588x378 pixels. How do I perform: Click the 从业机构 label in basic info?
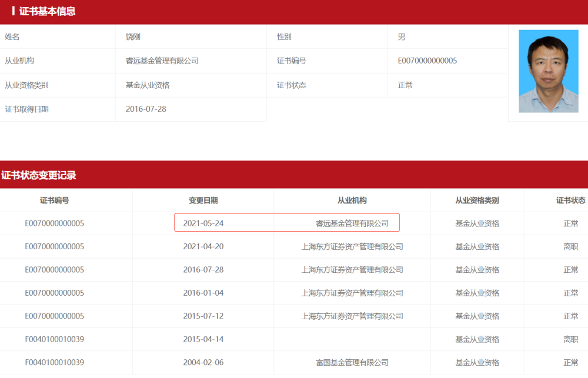click(19, 61)
